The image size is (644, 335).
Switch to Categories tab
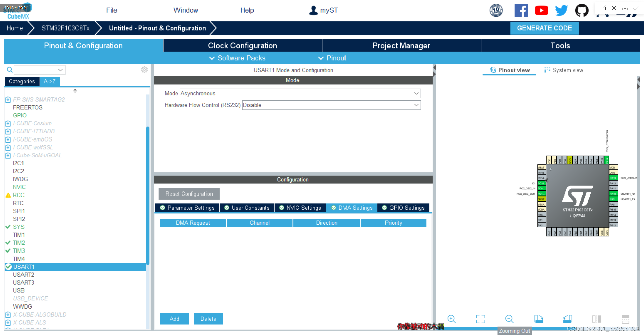coord(22,81)
